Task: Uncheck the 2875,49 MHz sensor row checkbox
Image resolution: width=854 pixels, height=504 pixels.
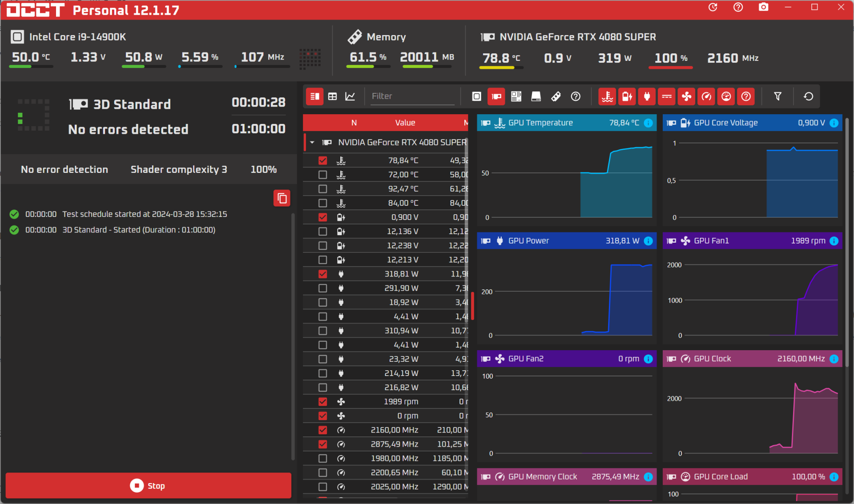Action: [x=323, y=444]
